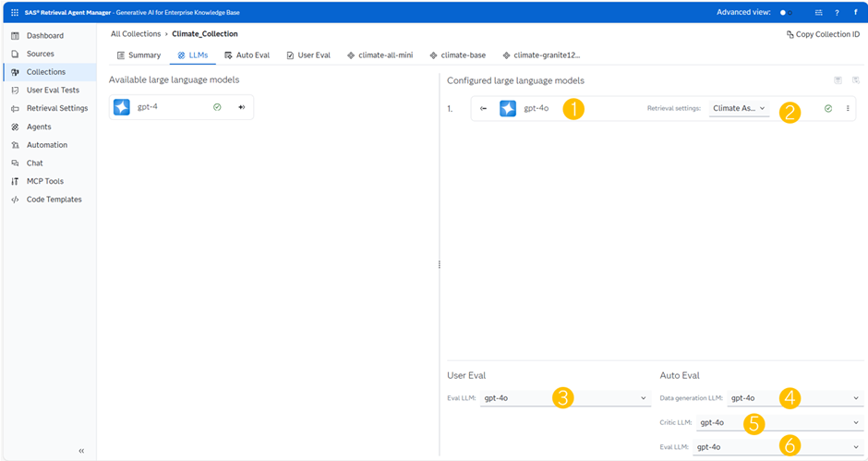
Task: Click the gpt-4o model star icon
Action: [x=508, y=108]
